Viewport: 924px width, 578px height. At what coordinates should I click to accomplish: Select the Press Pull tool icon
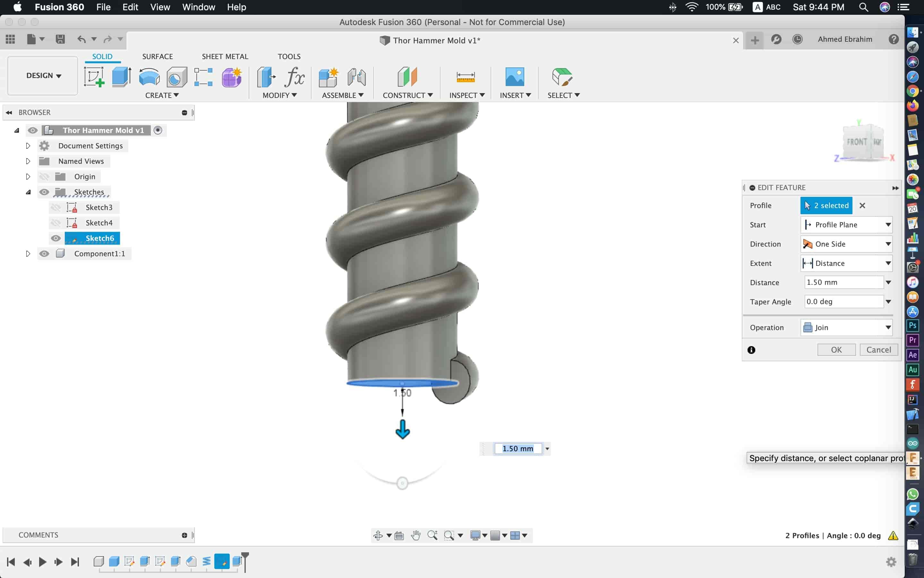(x=266, y=77)
